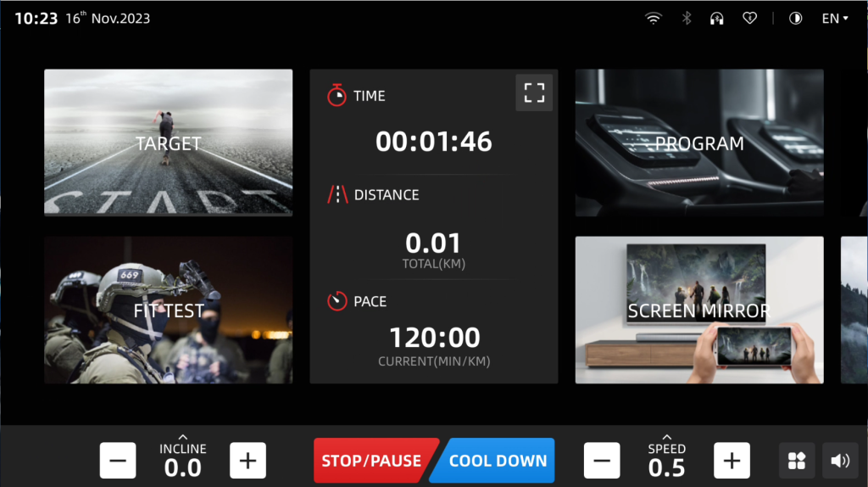Increase incline with plus button
The width and height of the screenshot is (868, 487).
248,461
